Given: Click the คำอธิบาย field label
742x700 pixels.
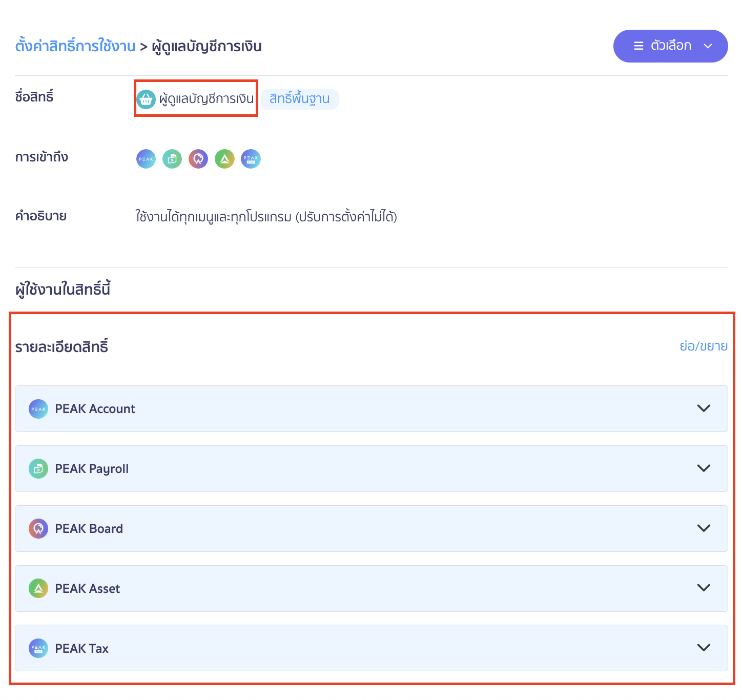Looking at the screenshot, I should click(x=41, y=216).
